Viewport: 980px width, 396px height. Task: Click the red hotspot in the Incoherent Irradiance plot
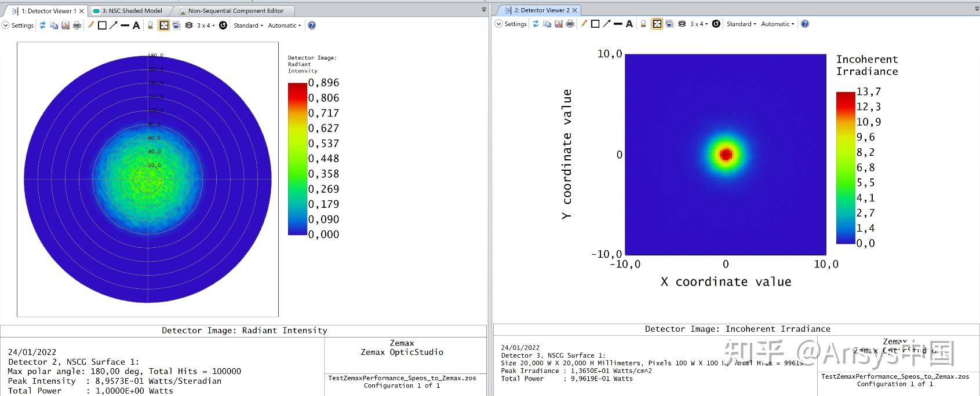726,154
